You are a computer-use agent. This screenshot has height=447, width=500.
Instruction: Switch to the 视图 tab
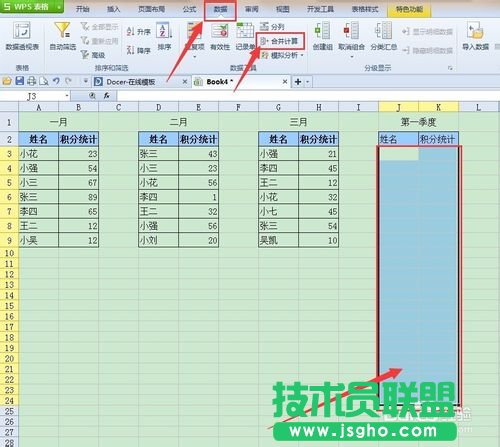pos(282,9)
